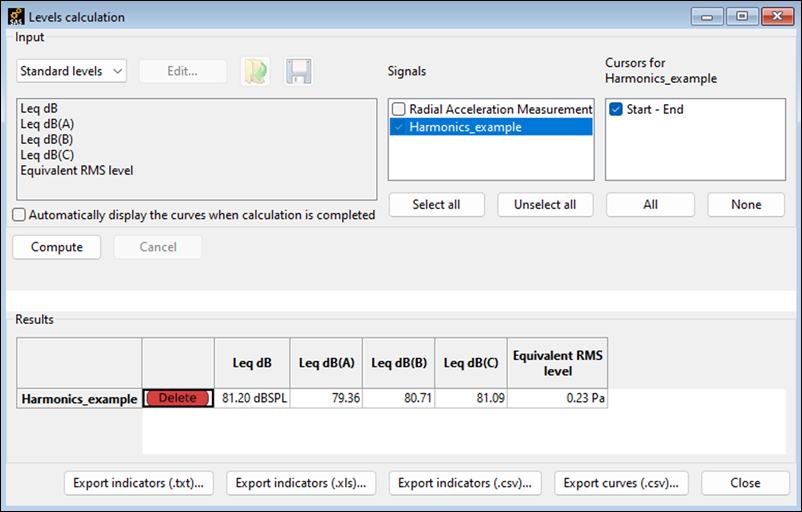Uncheck the Start - End cursor checkbox
The height and width of the screenshot is (512, 802).
[616, 109]
